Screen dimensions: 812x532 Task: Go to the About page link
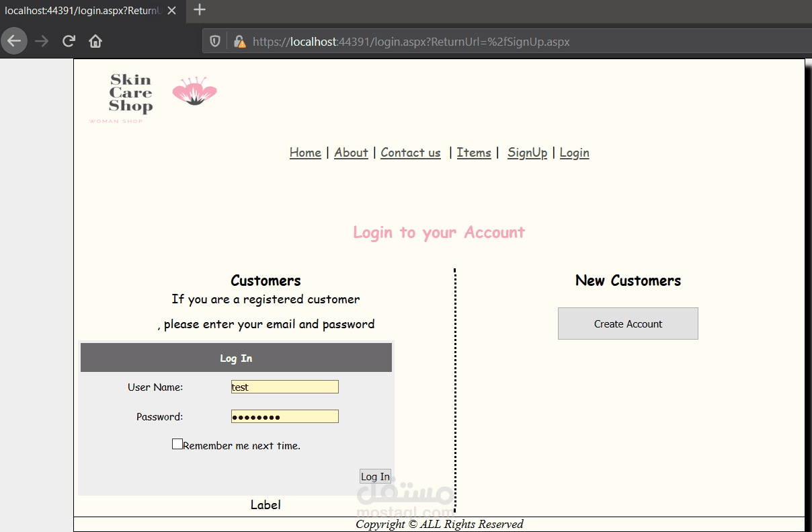[351, 153]
